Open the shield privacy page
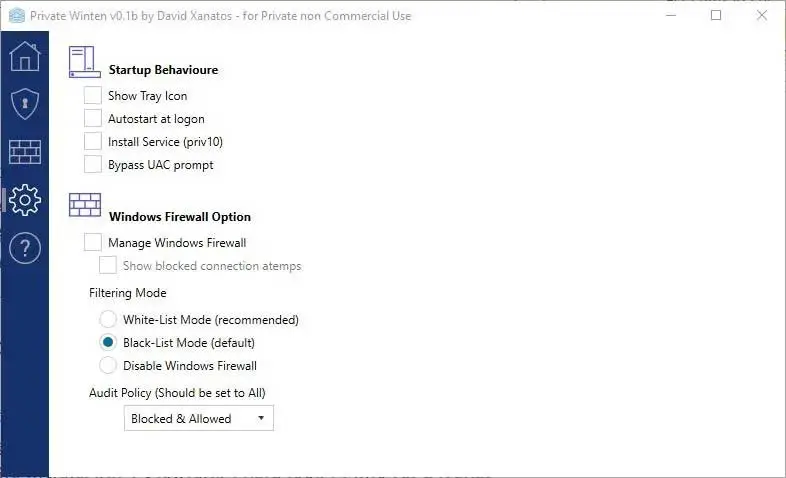 click(24, 104)
